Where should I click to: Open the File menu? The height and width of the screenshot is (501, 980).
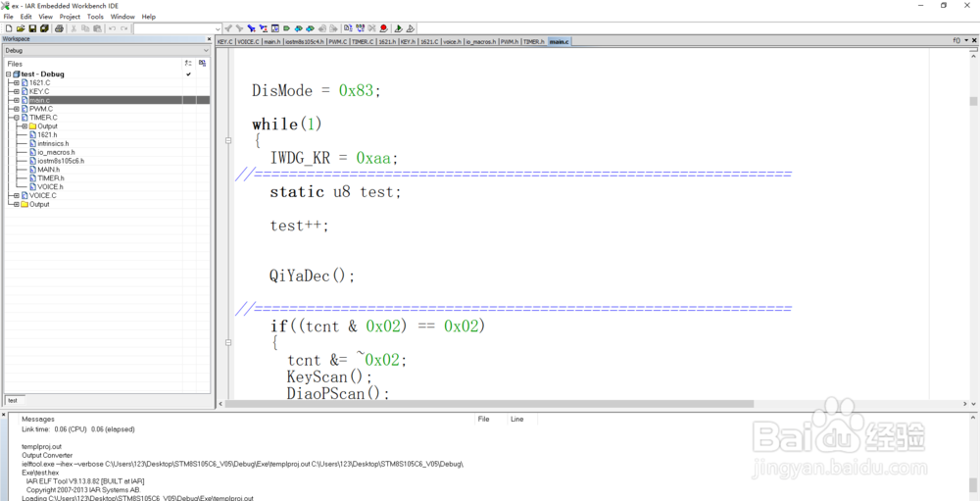click(8, 17)
